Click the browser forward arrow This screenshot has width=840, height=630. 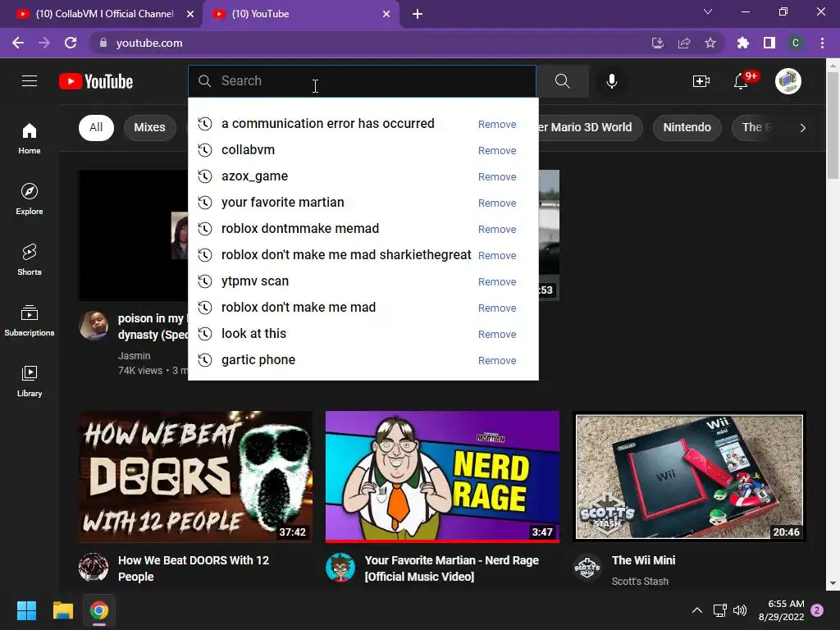tap(44, 43)
